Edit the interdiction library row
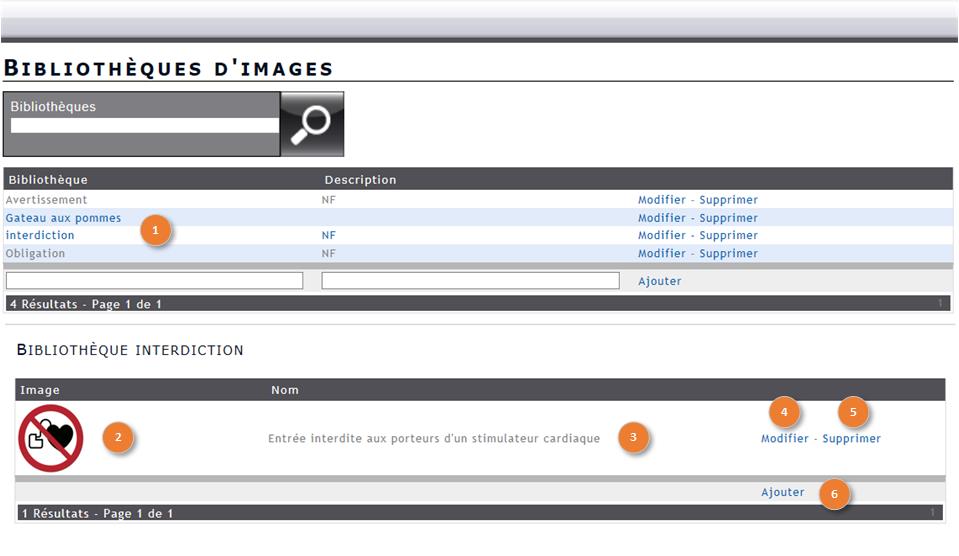The height and width of the screenshot is (556, 959). (x=662, y=236)
